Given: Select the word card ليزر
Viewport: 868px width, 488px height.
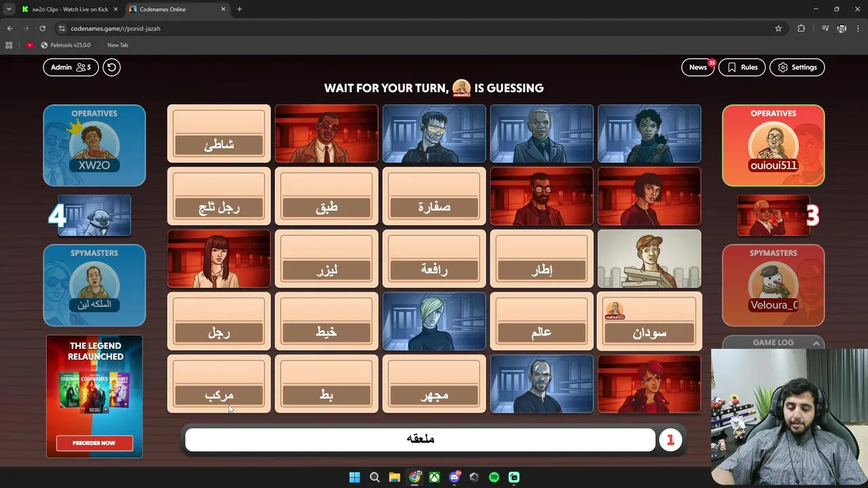Looking at the screenshot, I should (326, 259).
